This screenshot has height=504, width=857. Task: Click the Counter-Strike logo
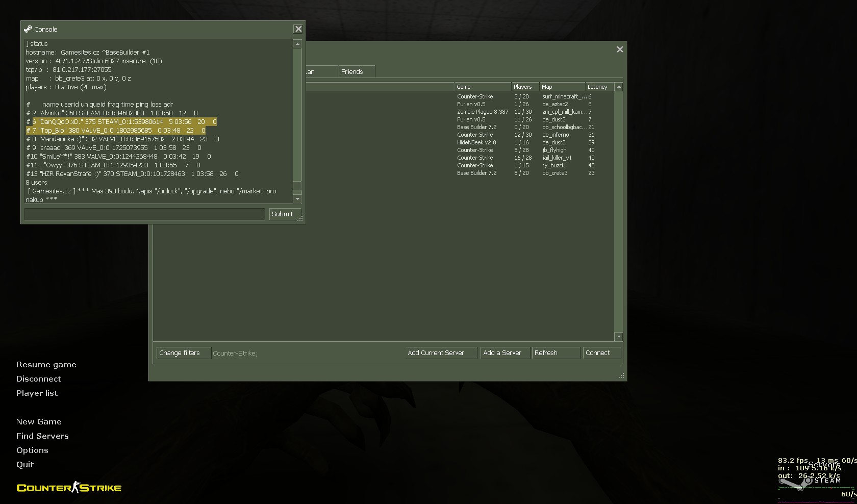[69, 488]
